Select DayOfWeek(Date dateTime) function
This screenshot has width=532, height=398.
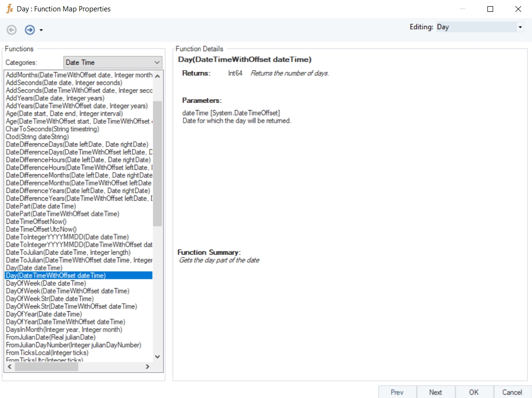click(46, 283)
